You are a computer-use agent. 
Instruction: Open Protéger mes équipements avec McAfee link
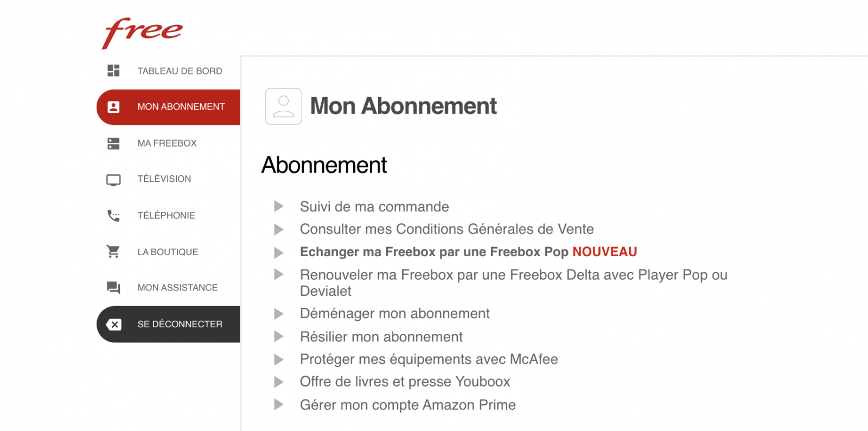429,359
